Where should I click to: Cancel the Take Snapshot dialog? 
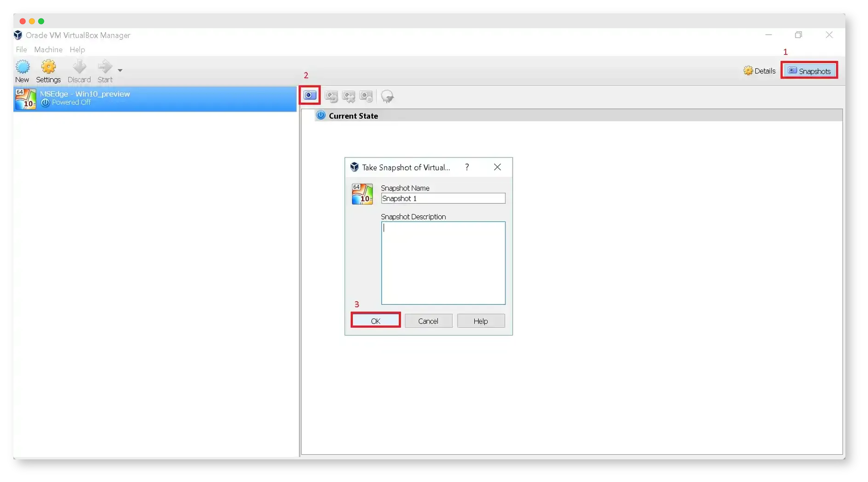(x=428, y=321)
